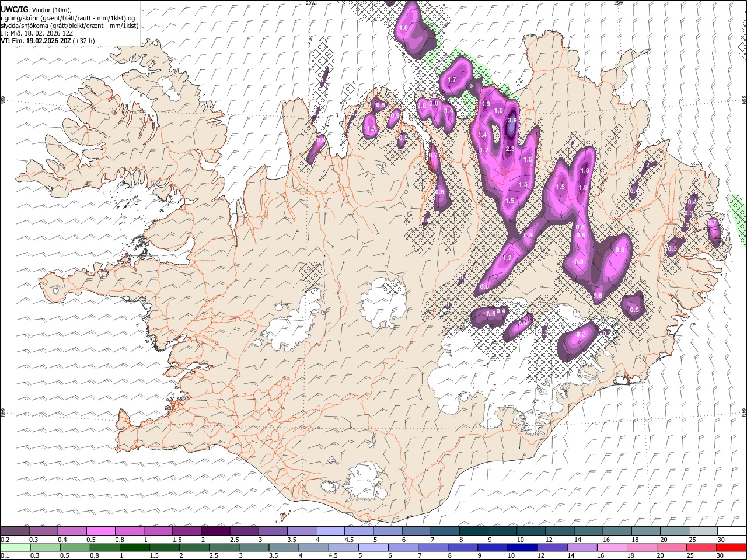Click the 1.8 precipitation value on map
This screenshot has height=560, width=747.
(585, 170)
